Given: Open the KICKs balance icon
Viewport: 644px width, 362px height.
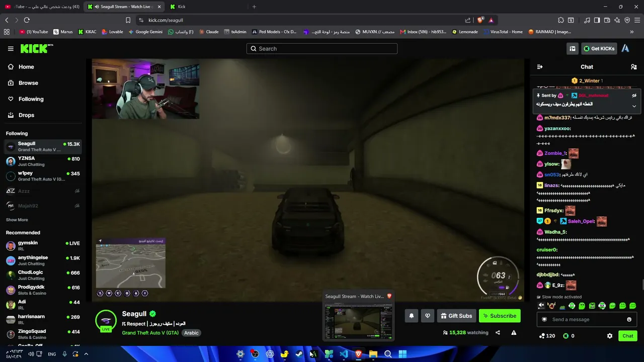Looking at the screenshot, I should (566, 336).
